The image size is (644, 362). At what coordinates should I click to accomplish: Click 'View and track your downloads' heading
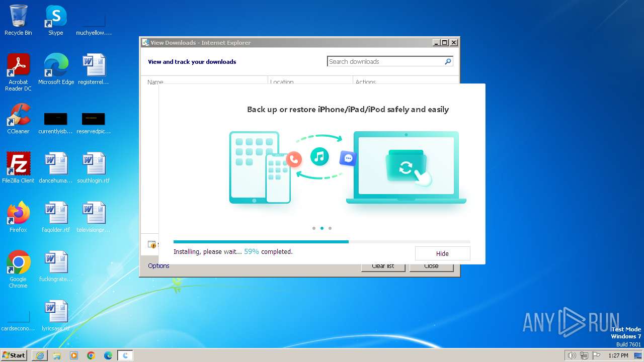click(x=192, y=62)
